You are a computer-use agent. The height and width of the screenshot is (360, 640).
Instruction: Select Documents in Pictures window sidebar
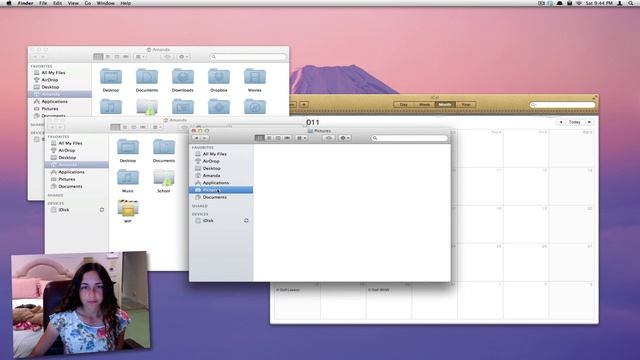[221, 197]
